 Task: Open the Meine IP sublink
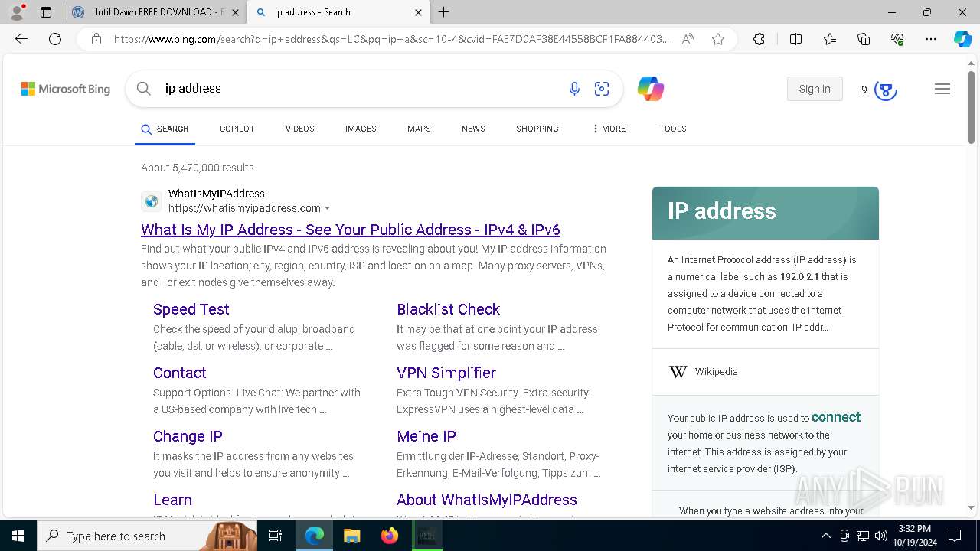[426, 436]
